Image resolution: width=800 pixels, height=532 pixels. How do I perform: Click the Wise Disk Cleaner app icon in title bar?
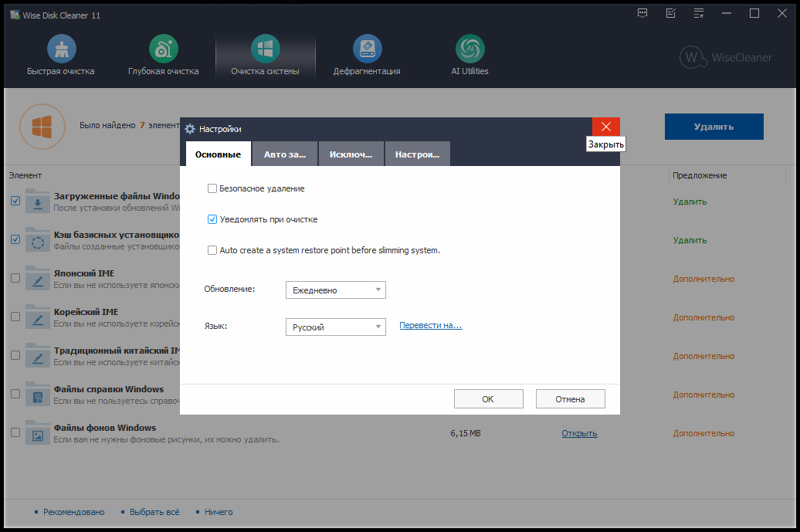(x=15, y=15)
